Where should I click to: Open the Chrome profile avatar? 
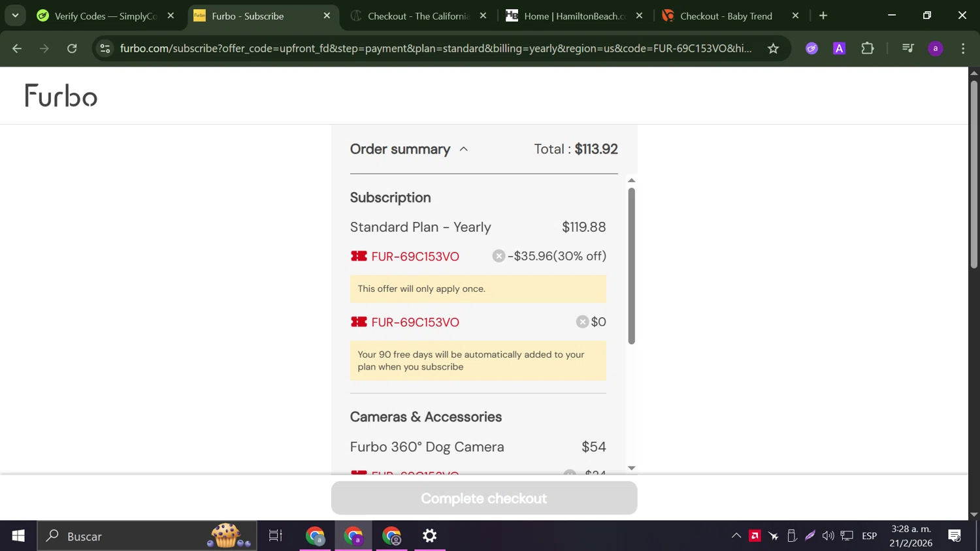(936, 48)
